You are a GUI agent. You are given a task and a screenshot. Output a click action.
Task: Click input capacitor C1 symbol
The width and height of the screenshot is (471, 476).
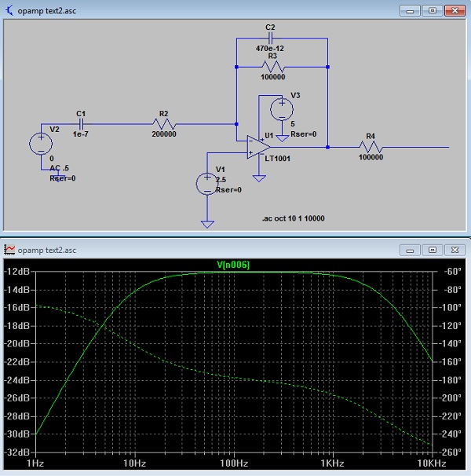(81, 123)
